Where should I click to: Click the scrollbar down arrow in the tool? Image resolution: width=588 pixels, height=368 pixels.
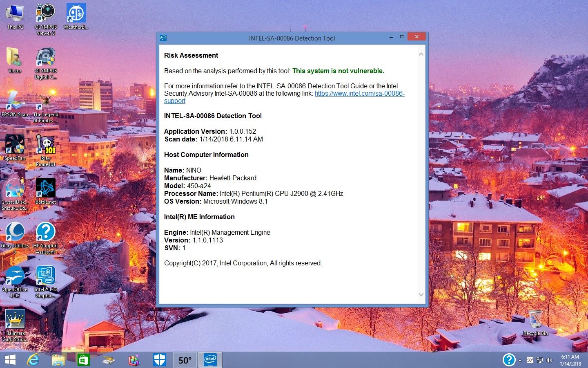tap(421, 294)
